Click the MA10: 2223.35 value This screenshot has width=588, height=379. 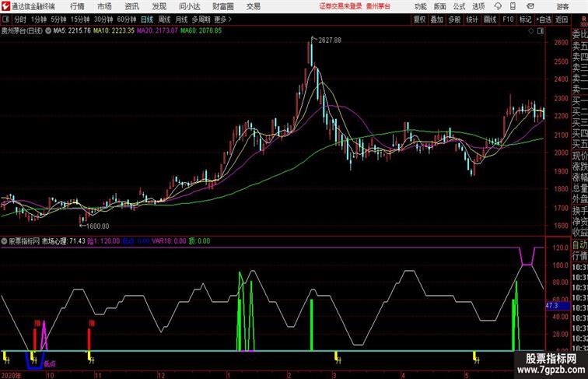(114, 31)
